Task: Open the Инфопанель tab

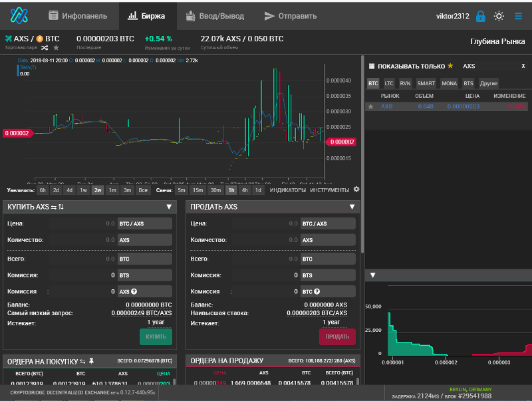Action: 78,16
